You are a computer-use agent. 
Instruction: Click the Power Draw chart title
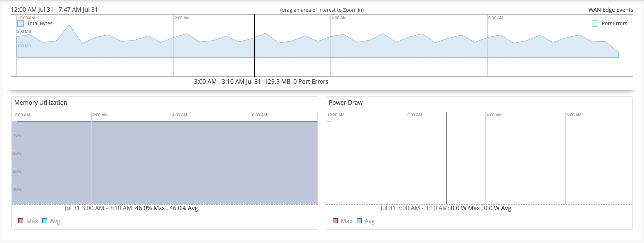click(x=346, y=103)
